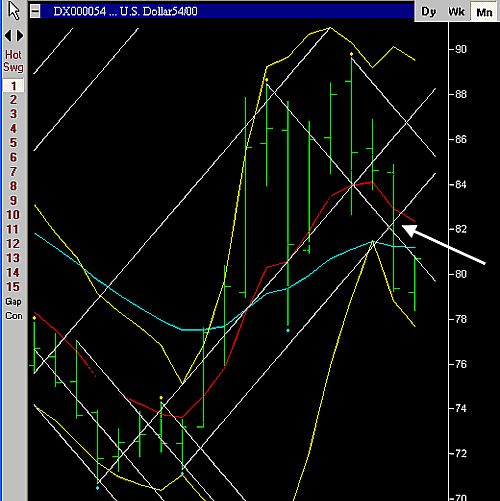Select the arrow pointer tool
This screenshot has height=501, width=500.
[x=14, y=11]
